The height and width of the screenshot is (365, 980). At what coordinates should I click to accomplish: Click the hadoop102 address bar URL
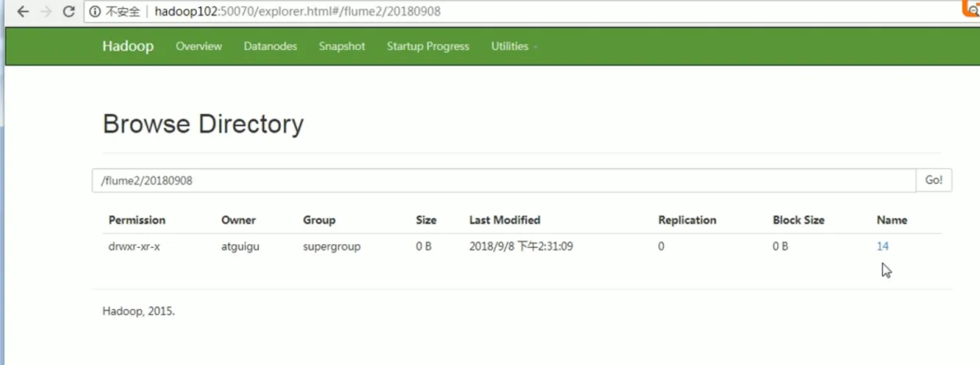(x=298, y=12)
